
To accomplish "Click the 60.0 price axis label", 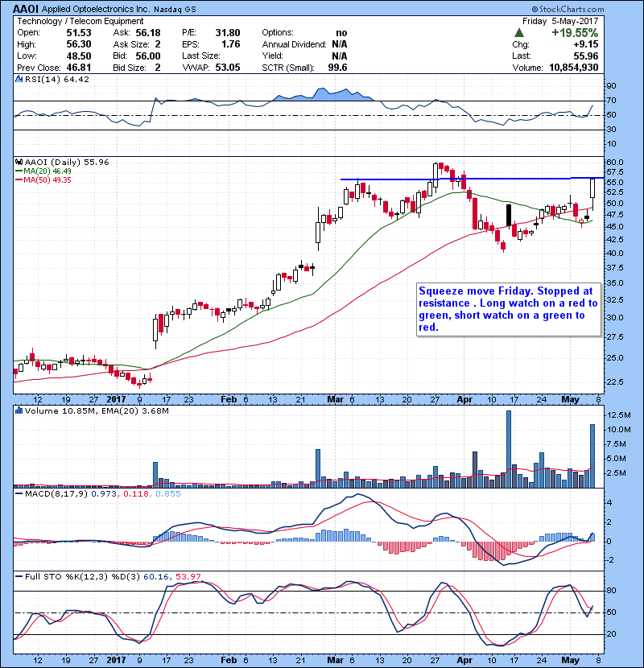I will pos(615,162).
